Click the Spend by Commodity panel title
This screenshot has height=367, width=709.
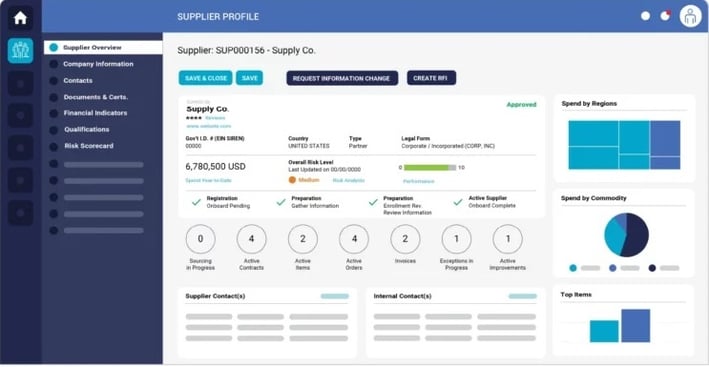point(594,198)
